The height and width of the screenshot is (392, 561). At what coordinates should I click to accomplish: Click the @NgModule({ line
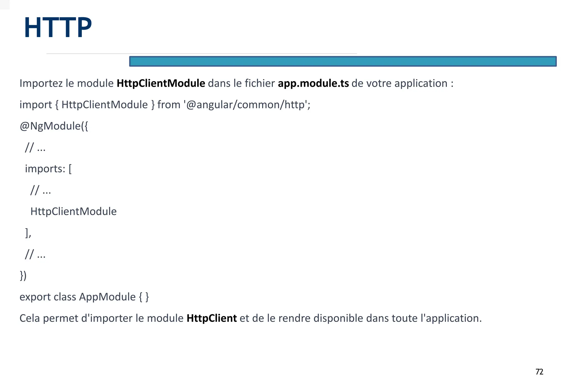point(54,126)
